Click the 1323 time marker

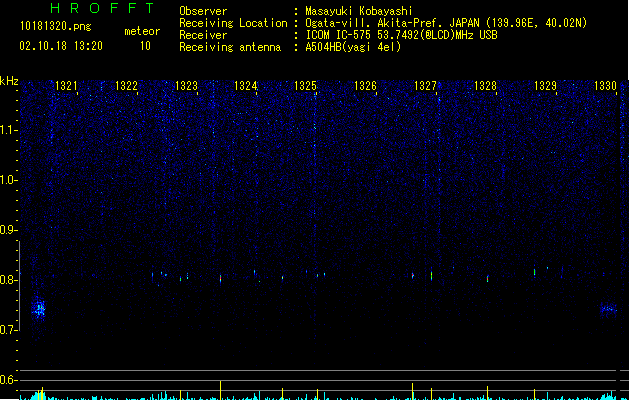(x=186, y=86)
